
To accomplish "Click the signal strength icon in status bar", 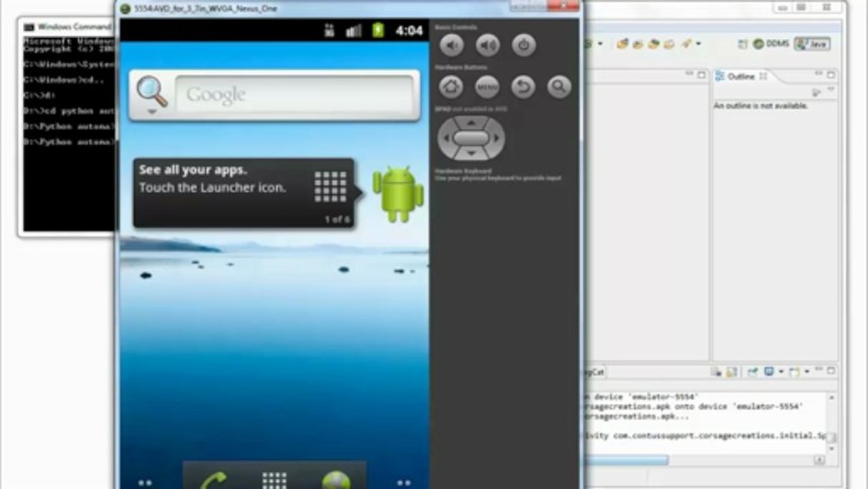I will [x=354, y=31].
